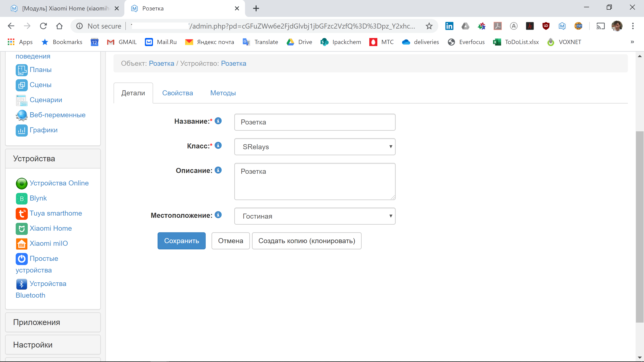644x362 pixels.
Task: Click the Сохранить button
Action: click(x=182, y=241)
